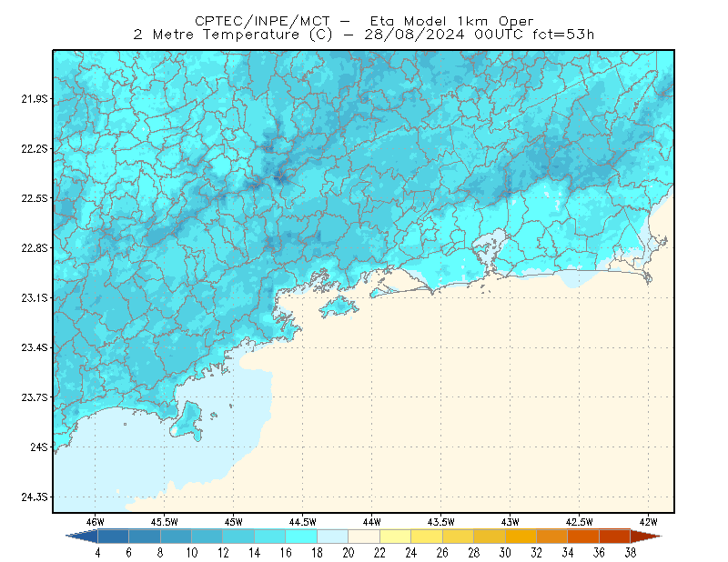Click the title line 'CPTEC/INPE/MCT - Eta Model 1km Oper'
This screenshot has width=728, height=562.
[x=364, y=21]
